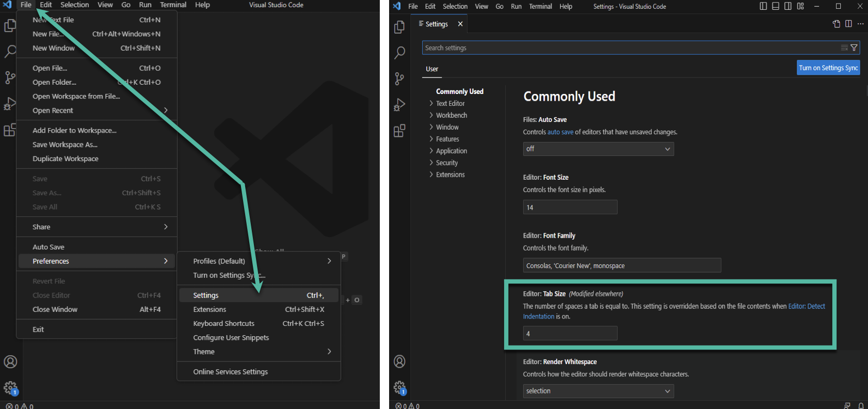Toggle Primary Side Bar layout icon
The height and width of the screenshot is (409, 868).
click(763, 6)
